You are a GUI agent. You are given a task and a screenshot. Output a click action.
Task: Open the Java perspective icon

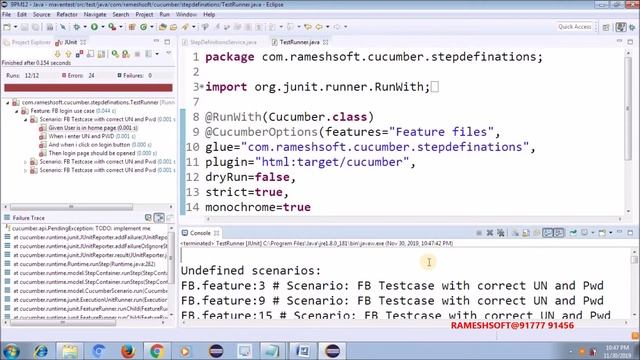pyautogui.click(x=621, y=27)
